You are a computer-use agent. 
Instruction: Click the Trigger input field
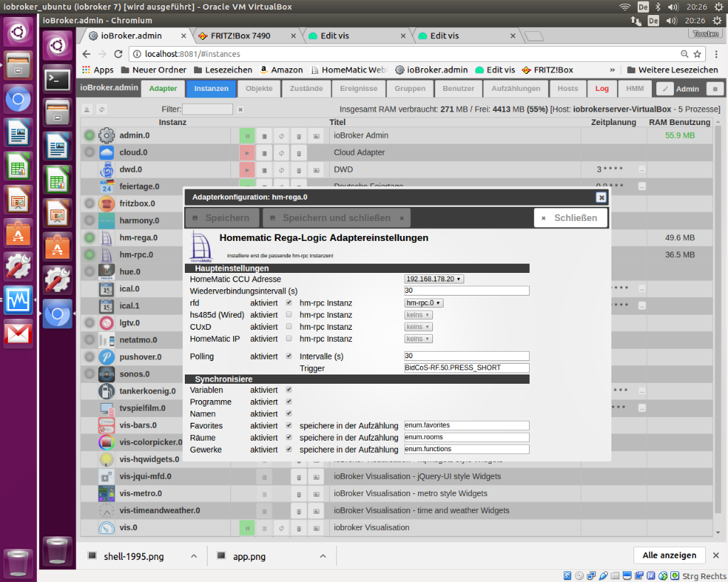click(x=466, y=368)
